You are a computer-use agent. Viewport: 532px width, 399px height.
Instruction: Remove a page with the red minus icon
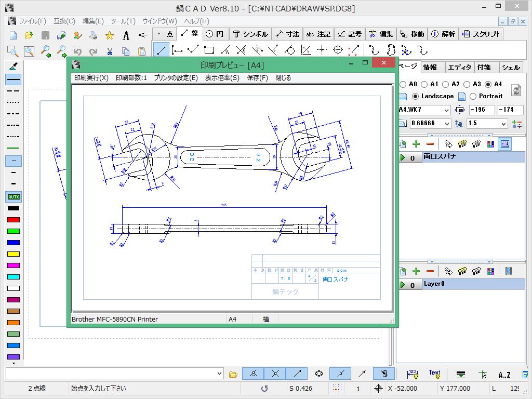pyautogui.click(x=430, y=144)
